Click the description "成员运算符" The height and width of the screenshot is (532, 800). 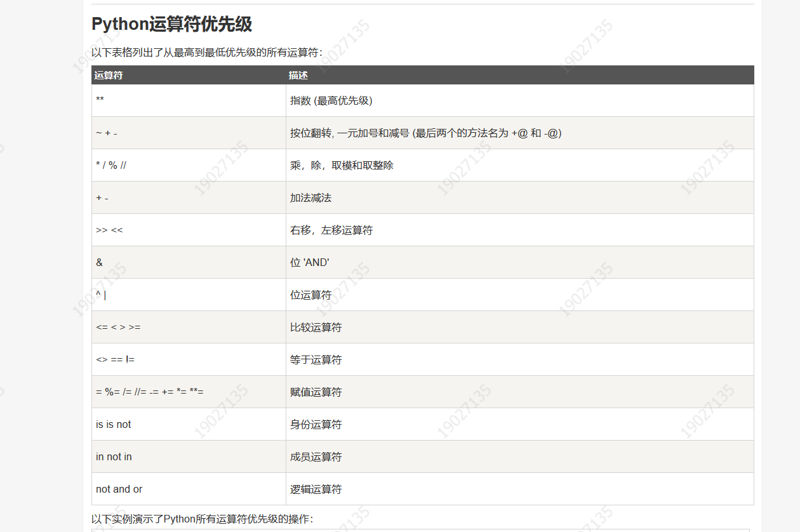pyautogui.click(x=316, y=456)
